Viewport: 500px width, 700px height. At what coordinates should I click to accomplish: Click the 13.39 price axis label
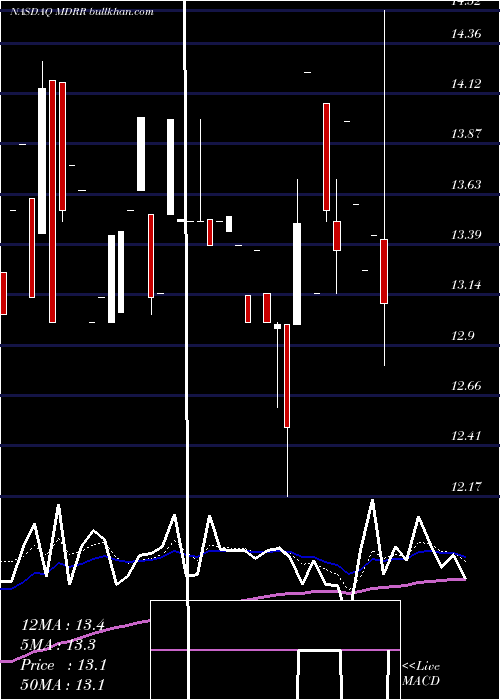[466, 234]
